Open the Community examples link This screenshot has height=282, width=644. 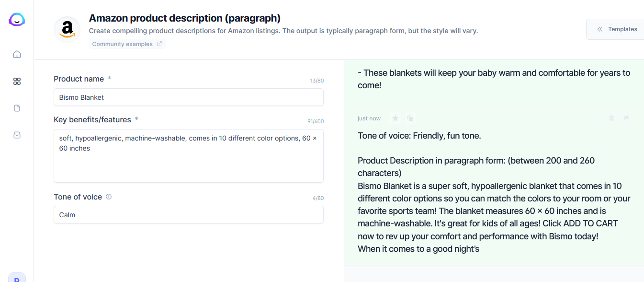[127, 44]
